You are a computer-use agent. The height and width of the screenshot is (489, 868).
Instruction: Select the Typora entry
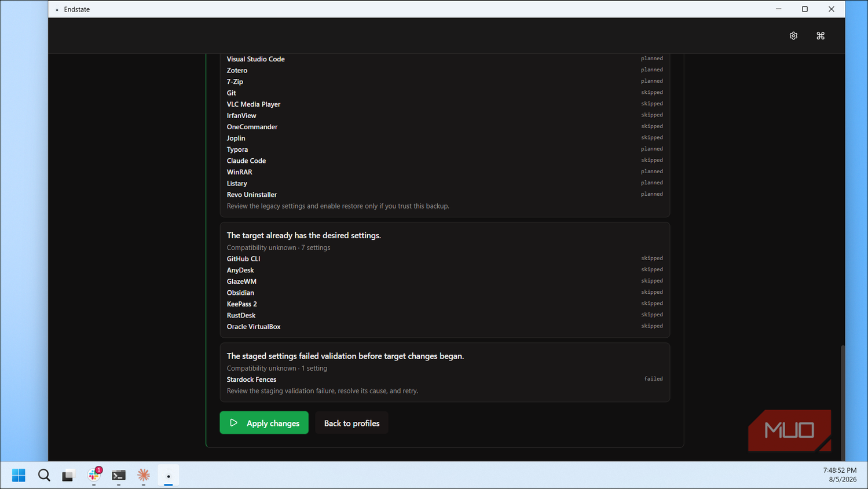tap(445, 149)
